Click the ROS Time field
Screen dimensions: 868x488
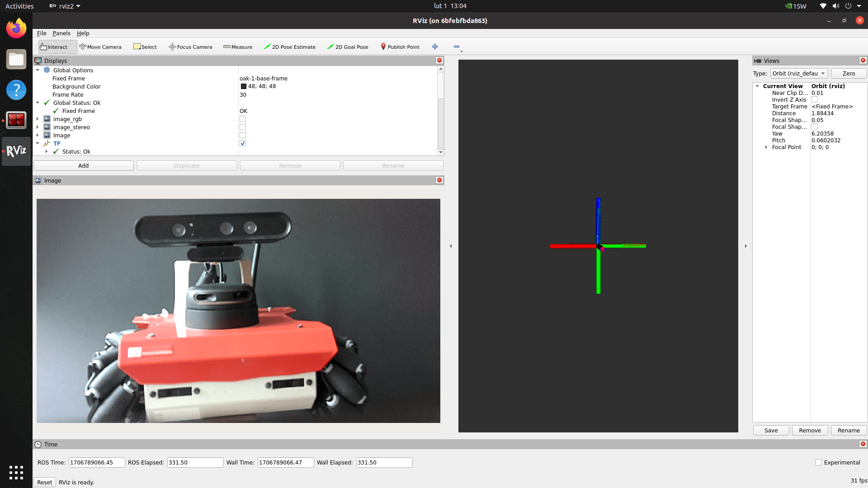click(x=97, y=462)
